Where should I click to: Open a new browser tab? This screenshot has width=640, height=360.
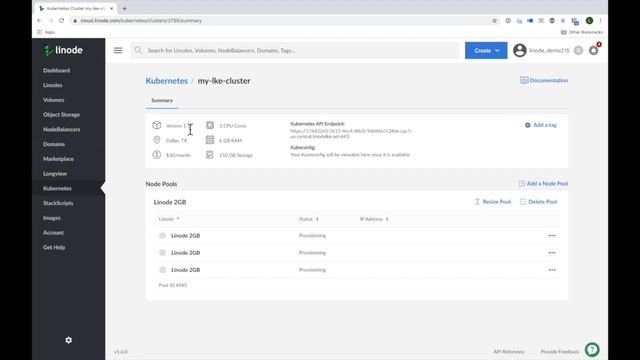[x=124, y=8]
